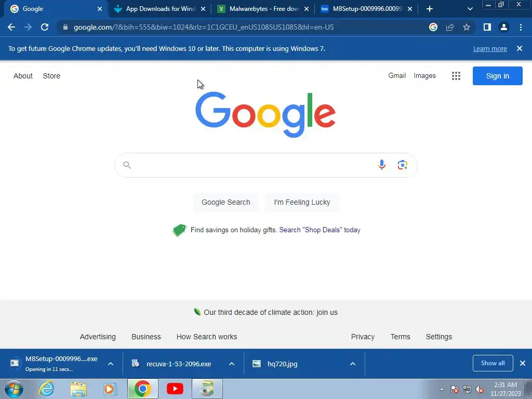Open the hq720.jpg download
Image resolution: width=532 pixels, height=399 pixels.
click(x=275, y=364)
